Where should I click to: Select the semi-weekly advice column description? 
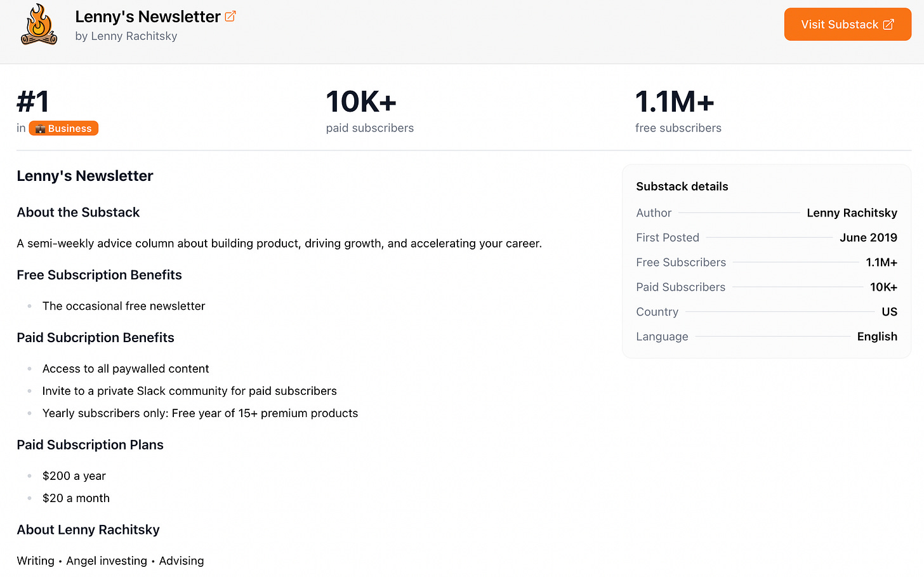coord(279,244)
